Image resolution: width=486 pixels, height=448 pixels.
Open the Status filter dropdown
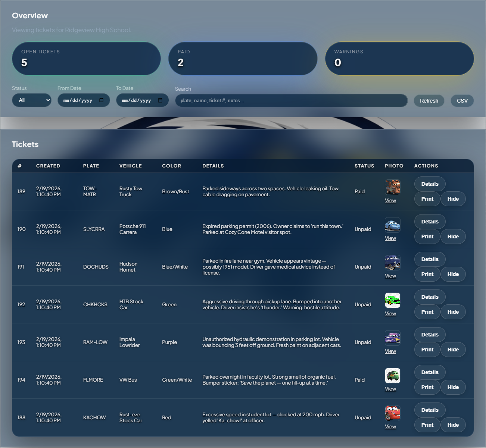click(31, 100)
